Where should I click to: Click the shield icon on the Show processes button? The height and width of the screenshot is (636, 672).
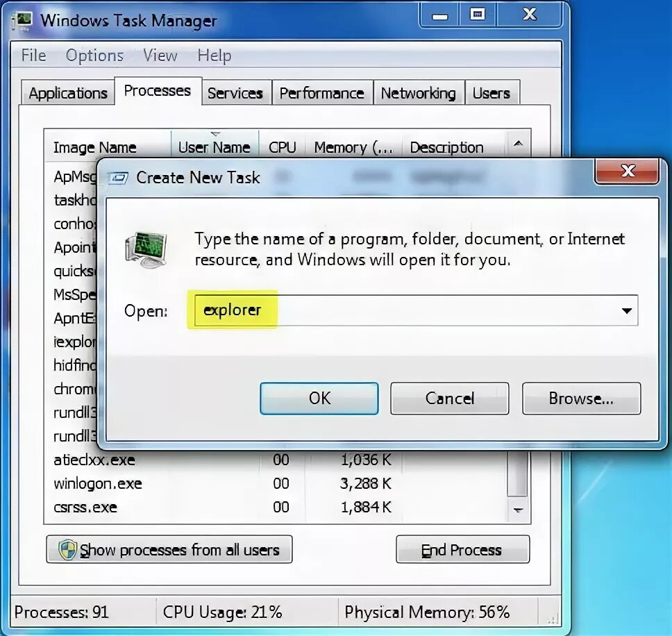pos(67,549)
